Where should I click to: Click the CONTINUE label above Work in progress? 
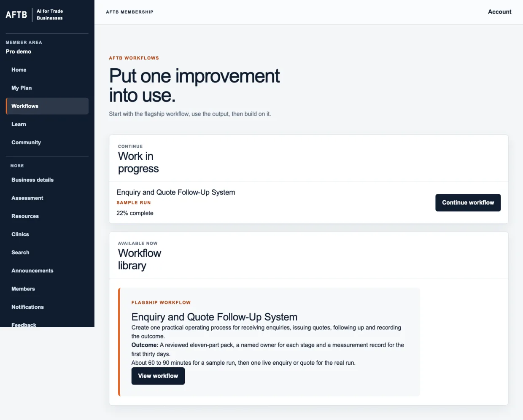coord(130,147)
